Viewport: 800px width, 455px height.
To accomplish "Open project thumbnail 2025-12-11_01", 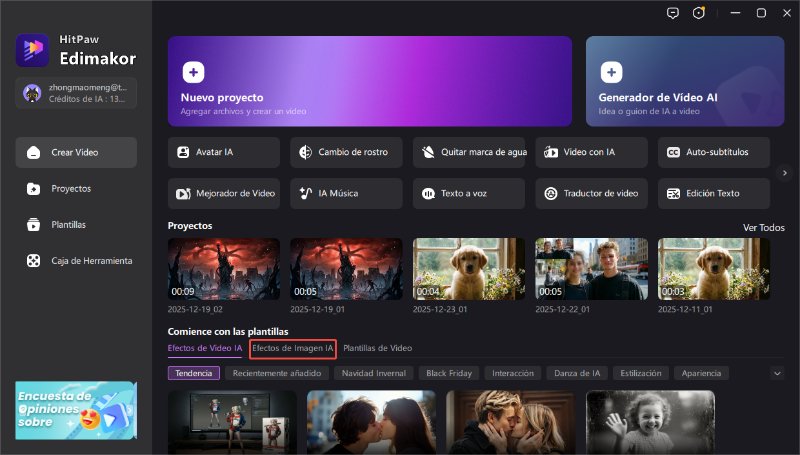I will (x=714, y=269).
